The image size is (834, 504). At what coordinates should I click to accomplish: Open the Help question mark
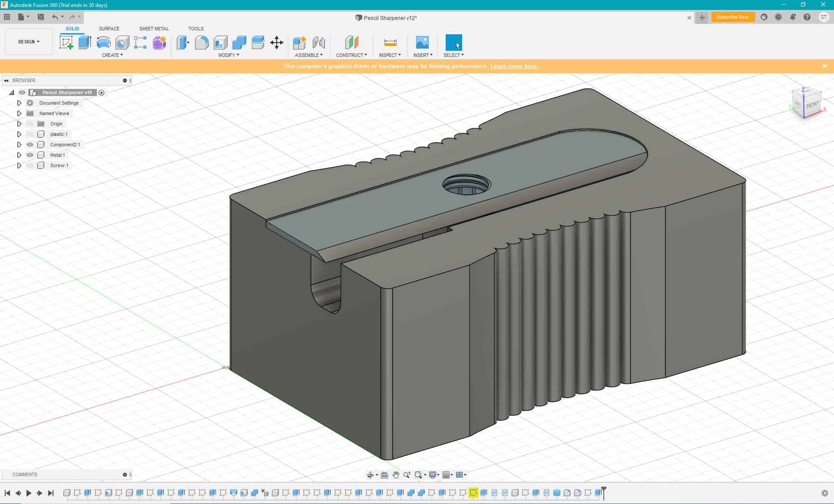click(807, 17)
